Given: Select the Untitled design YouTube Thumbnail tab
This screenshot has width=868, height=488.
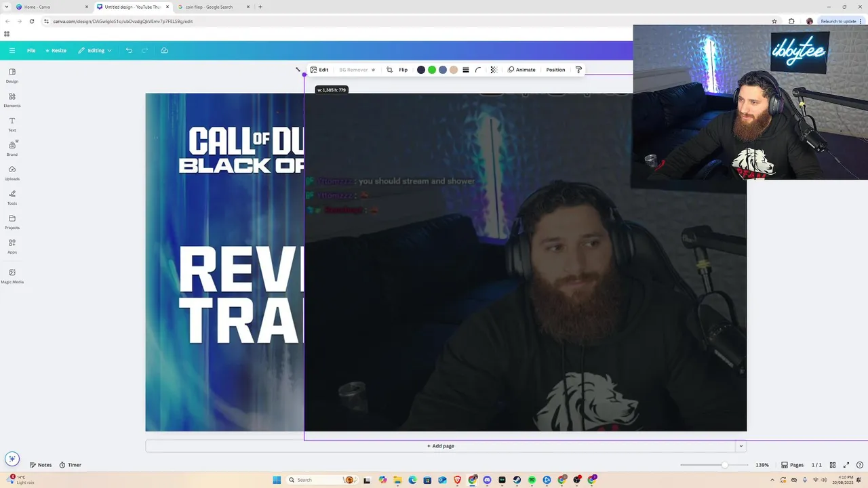Looking at the screenshot, I should tap(132, 7).
